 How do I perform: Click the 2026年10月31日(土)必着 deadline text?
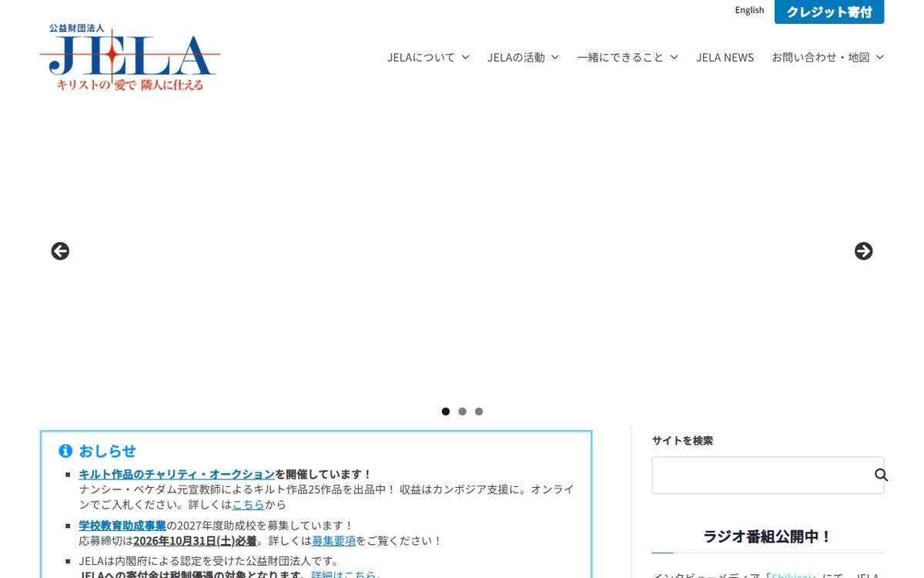pos(195,541)
